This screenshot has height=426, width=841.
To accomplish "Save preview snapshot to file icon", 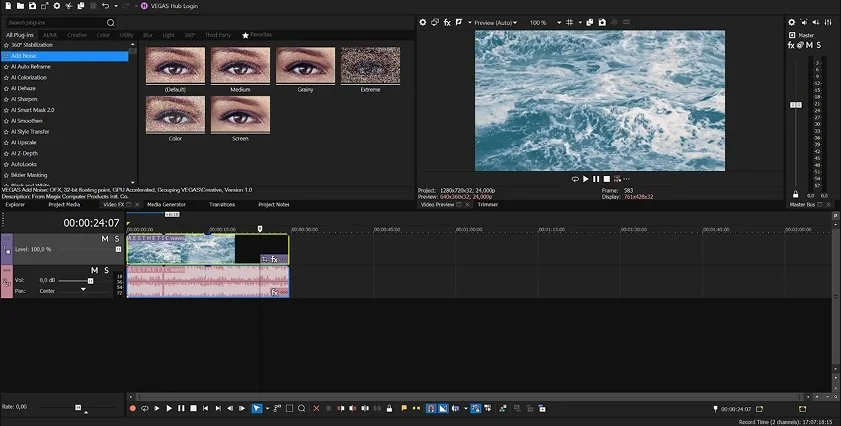I will 602,23.
